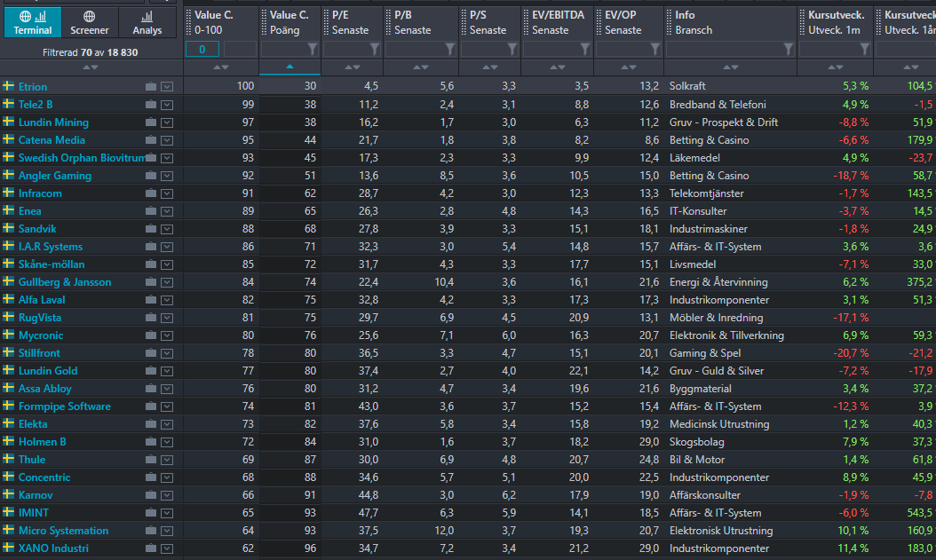Open the Value C. Poäng filter funnel
The image size is (936, 560).
point(313,49)
